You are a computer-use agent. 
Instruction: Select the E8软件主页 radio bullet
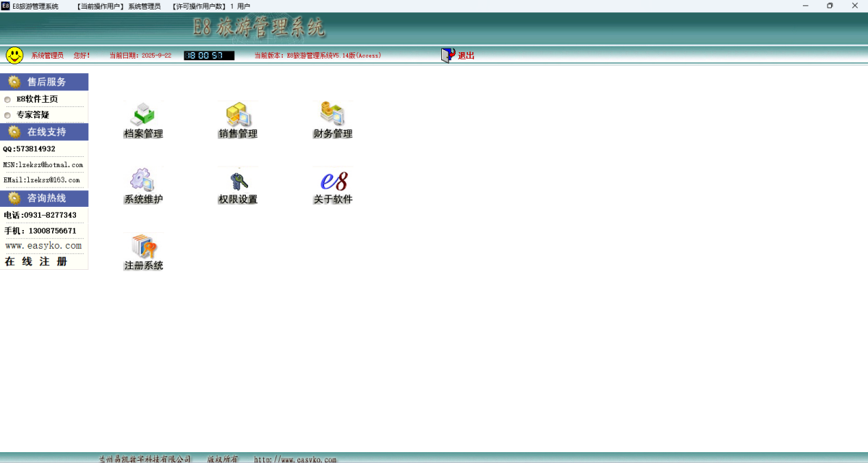(x=8, y=99)
